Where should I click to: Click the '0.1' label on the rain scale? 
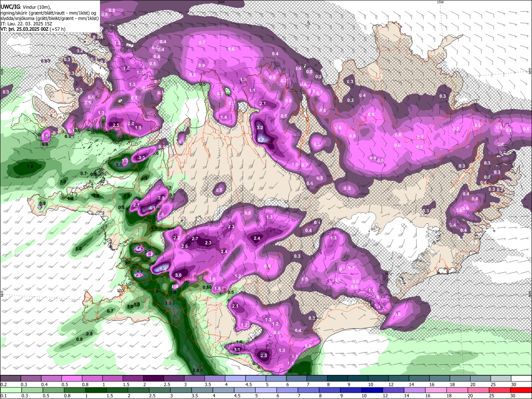[x=3, y=396]
